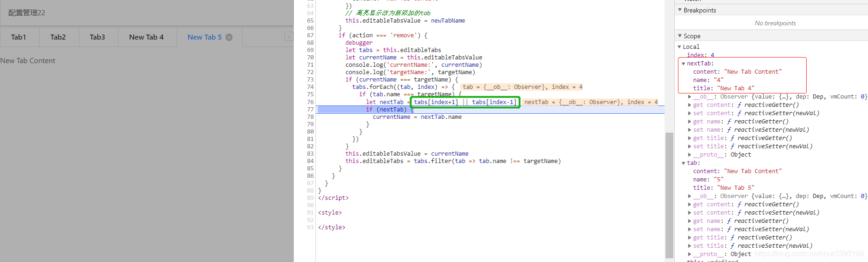
Task: Expand set title under nextTab
Action: [x=690, y=146]
